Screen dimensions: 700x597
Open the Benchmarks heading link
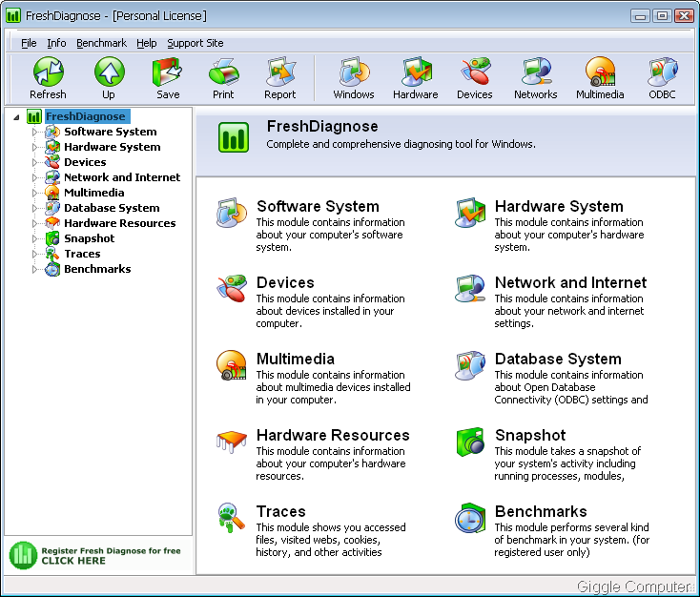tap(541, 511)
